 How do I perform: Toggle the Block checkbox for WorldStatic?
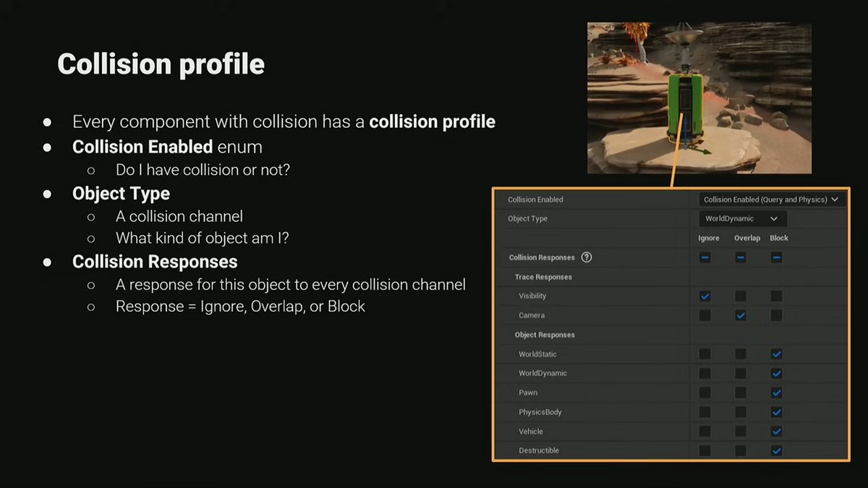pos(777,354)
